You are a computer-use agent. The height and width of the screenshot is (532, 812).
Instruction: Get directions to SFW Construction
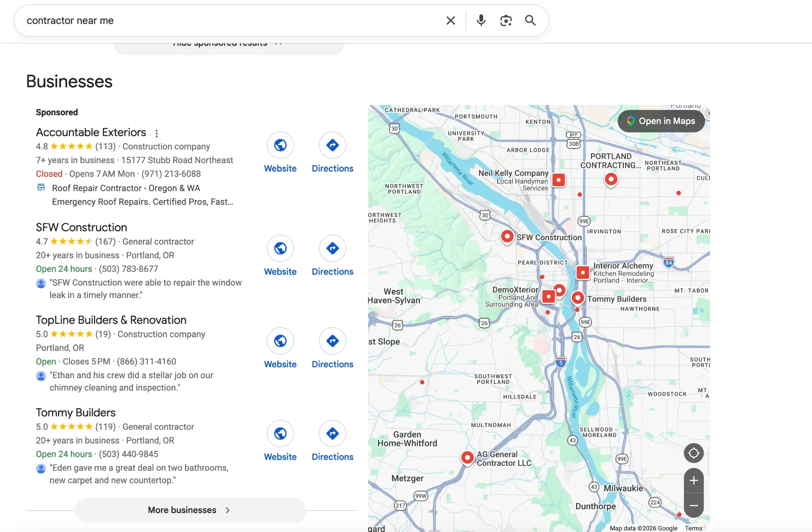point(333,248)
